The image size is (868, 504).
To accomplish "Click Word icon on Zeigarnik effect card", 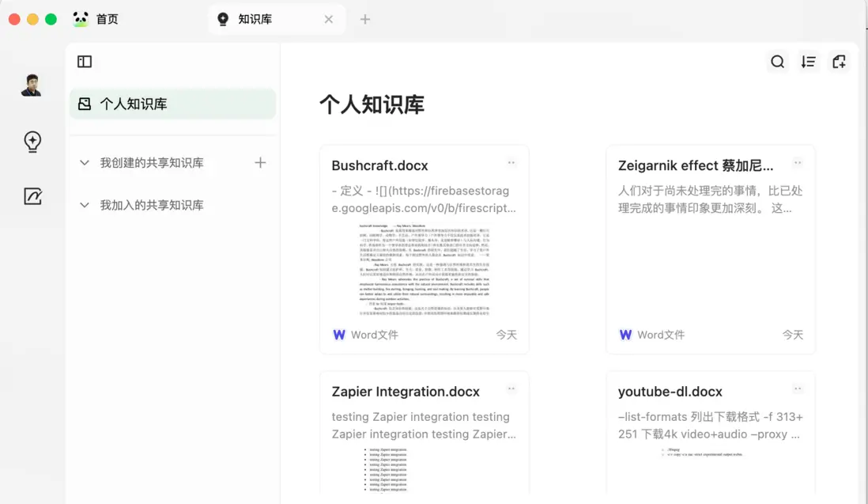I will [x=625, y=335].
